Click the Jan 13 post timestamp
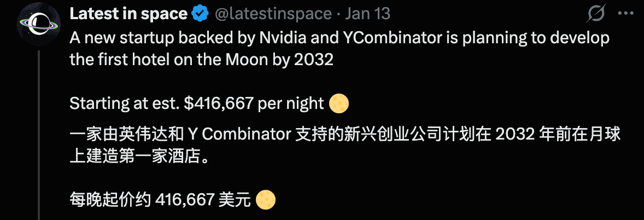644x220 pixels. point(372,15)
